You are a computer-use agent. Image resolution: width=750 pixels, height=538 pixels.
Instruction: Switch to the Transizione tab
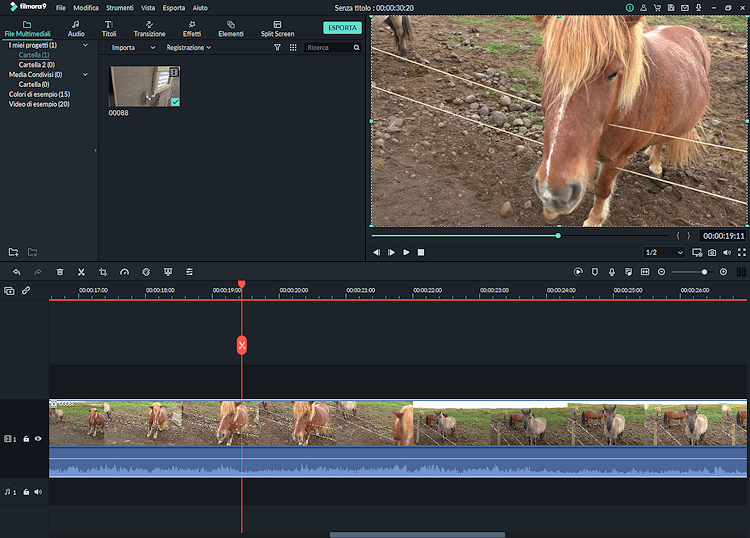(x=150, y=29)
